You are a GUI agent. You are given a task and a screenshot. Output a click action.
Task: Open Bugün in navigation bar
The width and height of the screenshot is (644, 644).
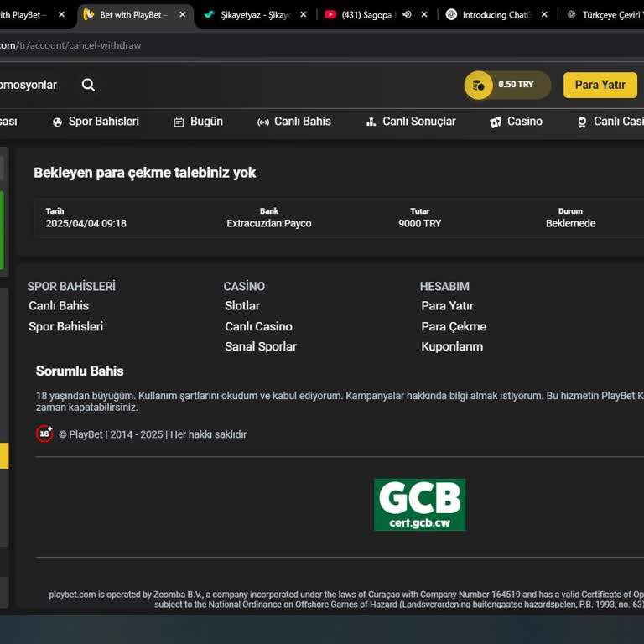206,122
